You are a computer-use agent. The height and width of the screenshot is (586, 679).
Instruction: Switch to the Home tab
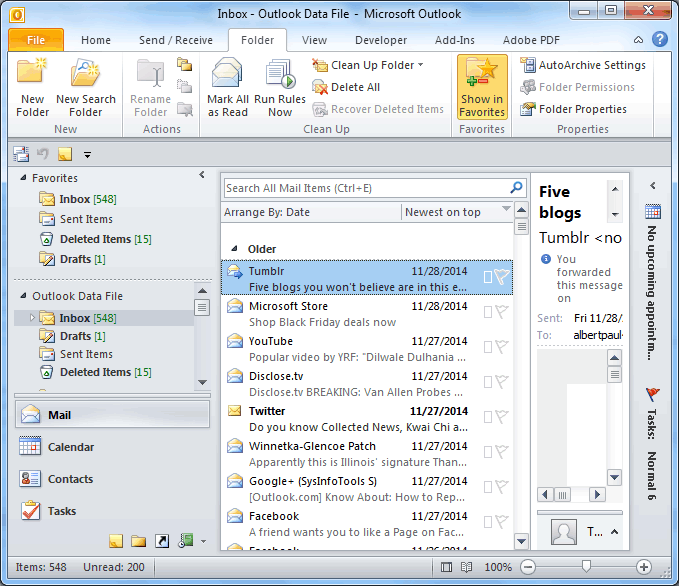(96, 40)
